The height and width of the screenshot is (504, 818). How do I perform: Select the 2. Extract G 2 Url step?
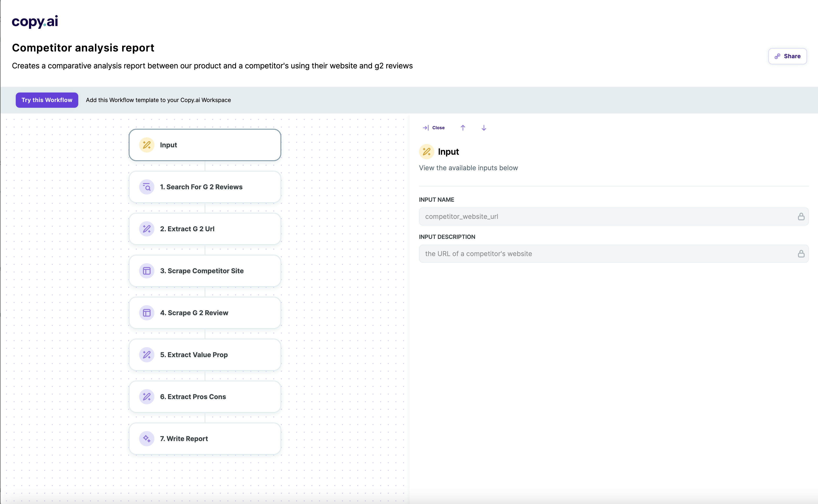205,229
